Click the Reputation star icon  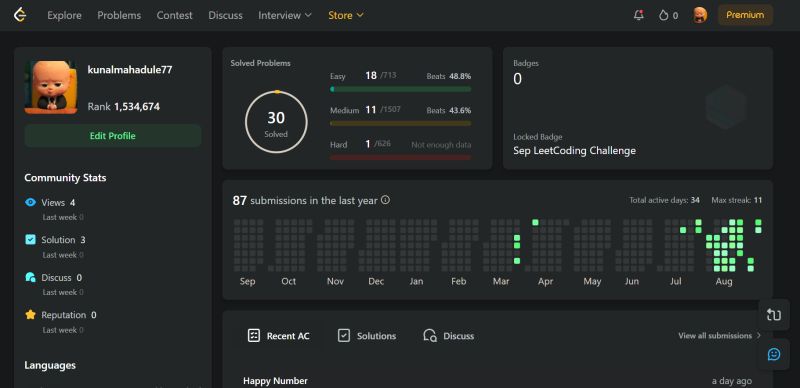tap(31, 314)
